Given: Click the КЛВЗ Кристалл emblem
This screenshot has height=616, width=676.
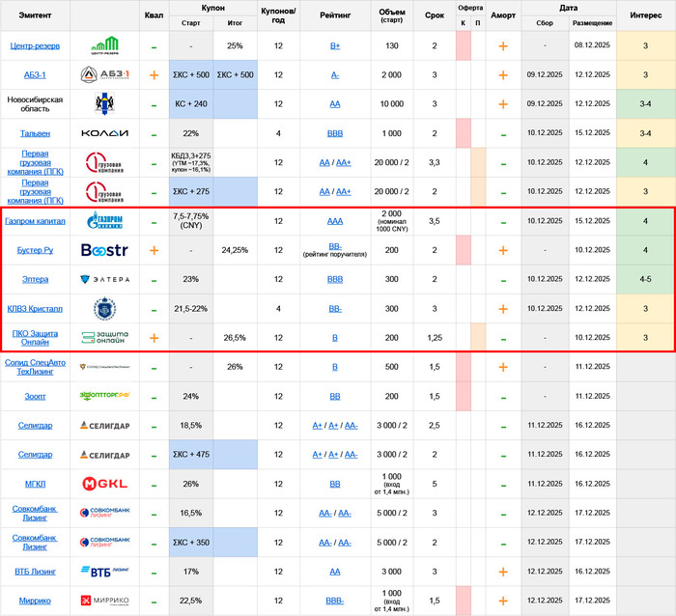Looking at the screenshot, I should 103,309.
